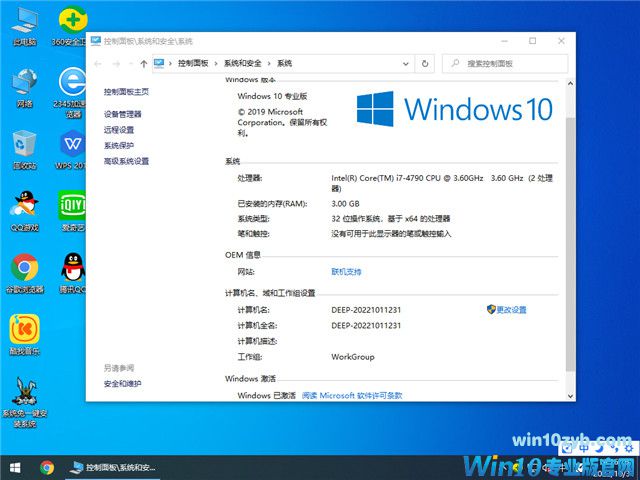The height and width of the screenshot is (480, 640).
Task: Launch the 2345 browser desktop icon
Action: [70, 92]
